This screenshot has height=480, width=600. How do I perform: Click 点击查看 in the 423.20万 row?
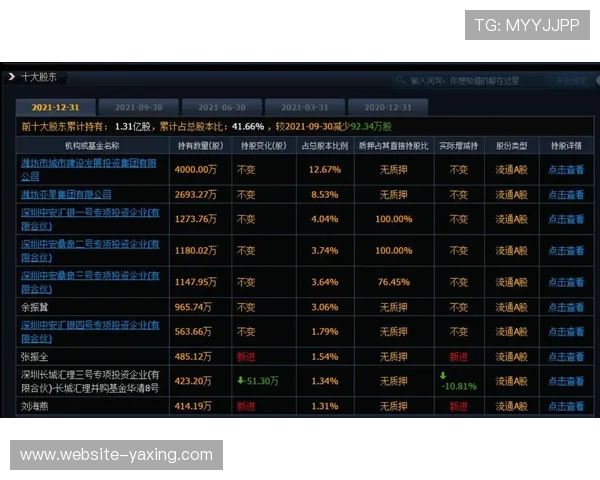click(x=566, y=381)
